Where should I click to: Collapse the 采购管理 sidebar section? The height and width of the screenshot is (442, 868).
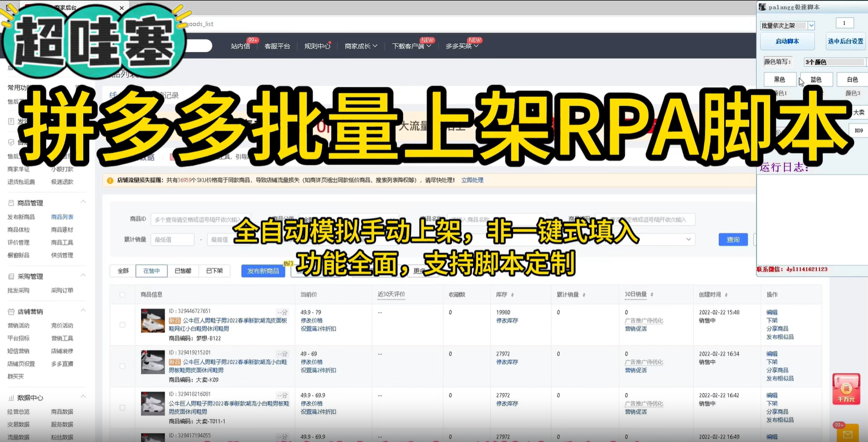[83, 275]
